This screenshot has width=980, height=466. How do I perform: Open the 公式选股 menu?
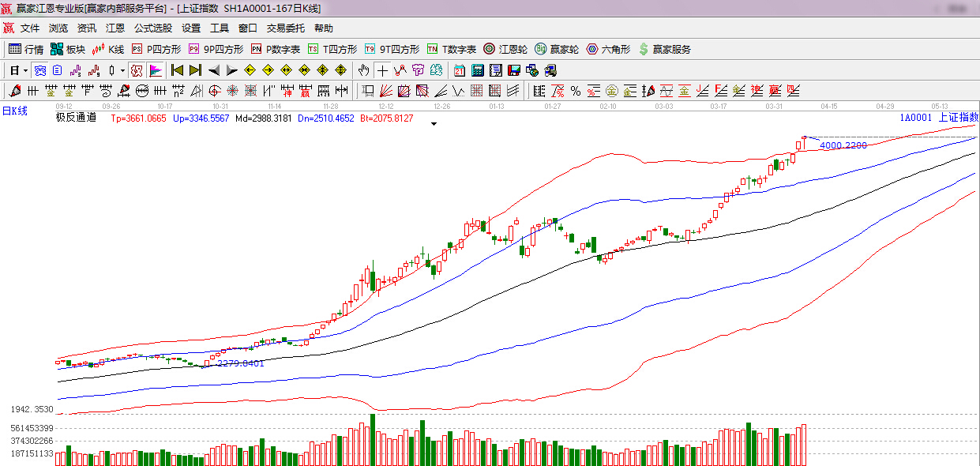(x=152, y=28)
